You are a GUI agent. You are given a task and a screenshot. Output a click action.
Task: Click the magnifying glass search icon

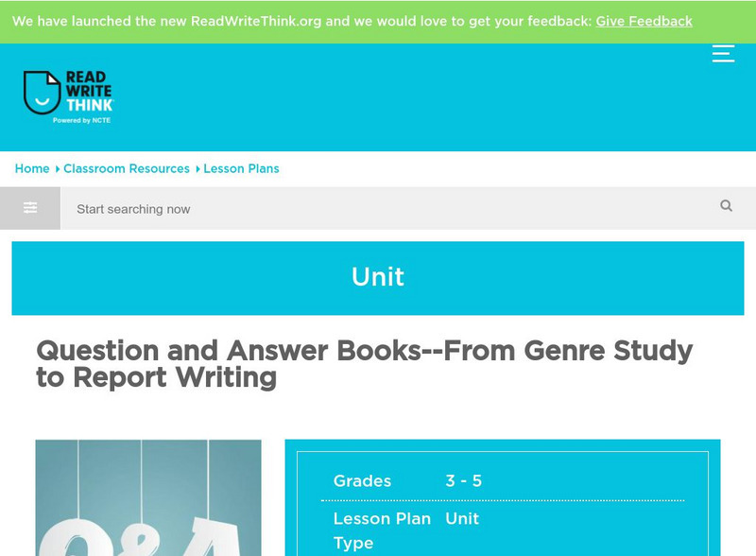coord(726,206)
